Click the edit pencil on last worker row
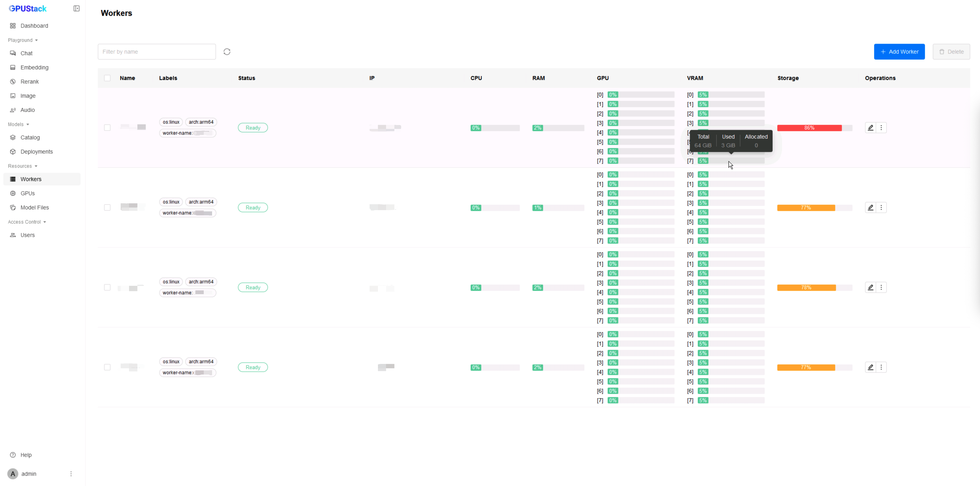 (871, 367)
